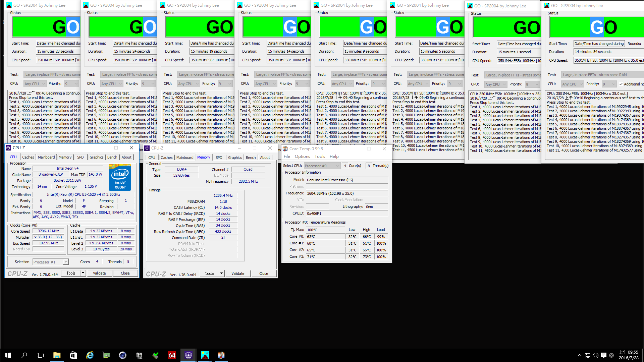Open the camera-like taskbar icon
Screen dimensions: 644x362
click(139, 355)
